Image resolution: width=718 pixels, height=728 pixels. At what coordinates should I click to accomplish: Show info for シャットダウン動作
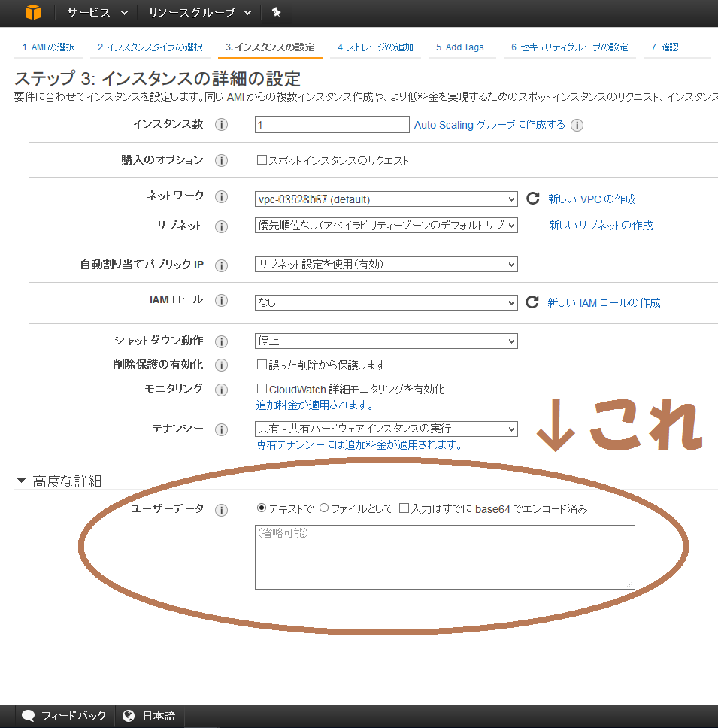point(221,341)
